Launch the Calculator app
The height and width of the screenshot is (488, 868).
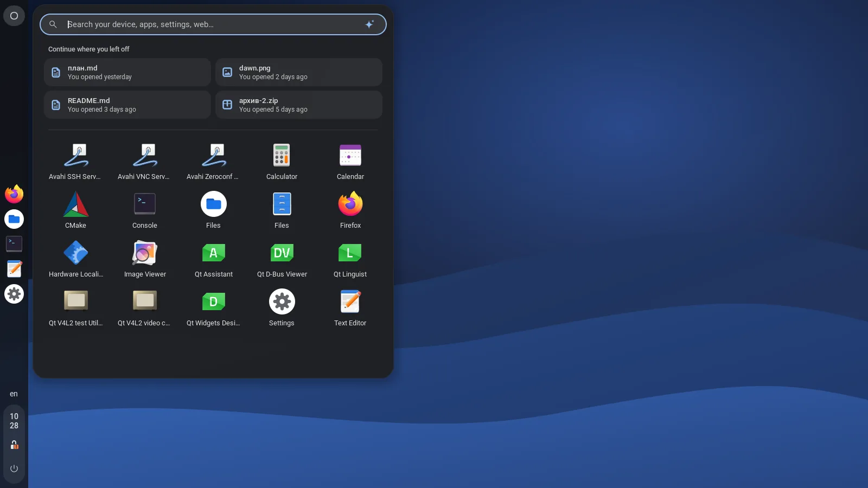pyautogui.click(x=282, y=162)
